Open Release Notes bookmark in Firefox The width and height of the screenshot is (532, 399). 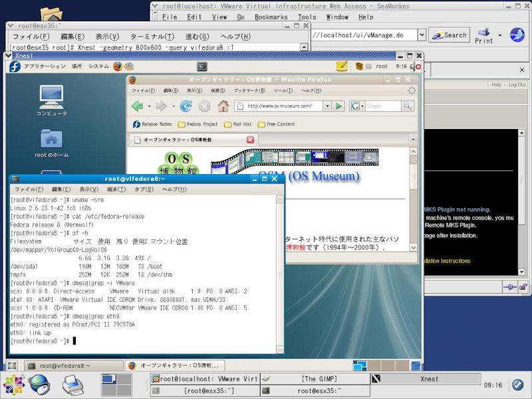coord(152,124)
